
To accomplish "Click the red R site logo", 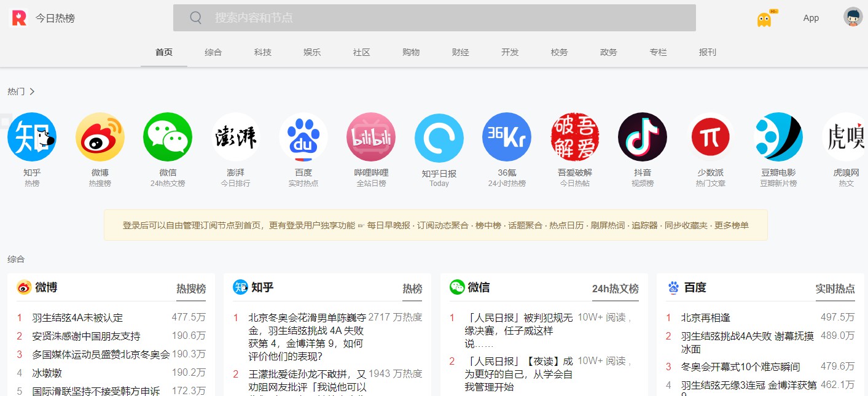I will [x=19, y=18].
